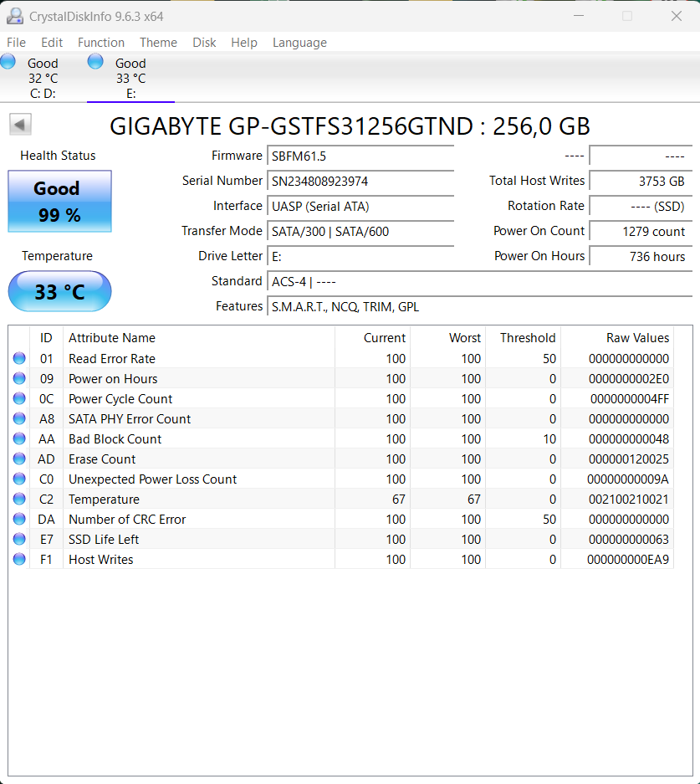Click the blue dot beside Host Writes

18,559
